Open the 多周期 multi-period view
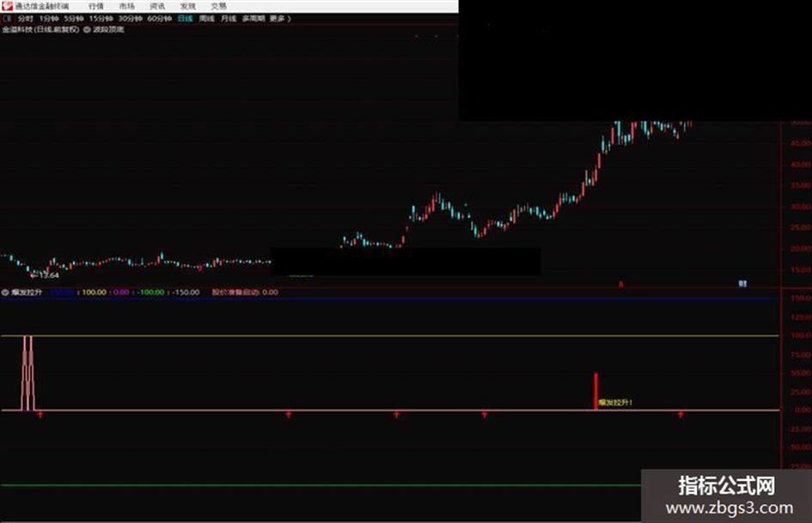Viewport: 812px width, 523px height. coord(253,19)
